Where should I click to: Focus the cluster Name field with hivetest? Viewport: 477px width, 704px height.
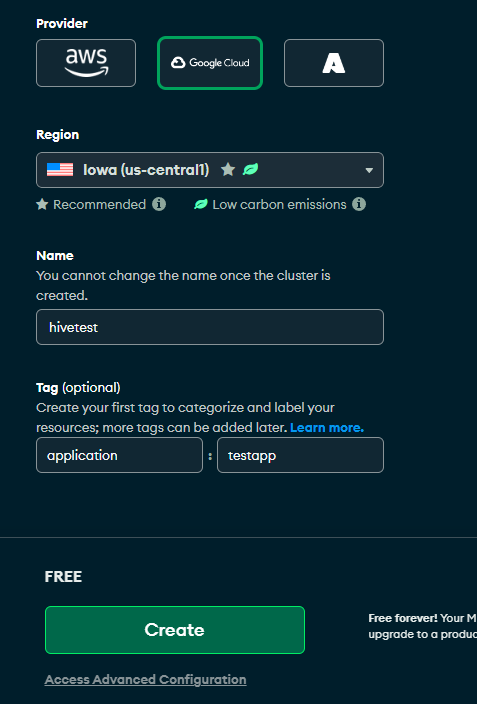pyautogui.click(x=210, y=327)
